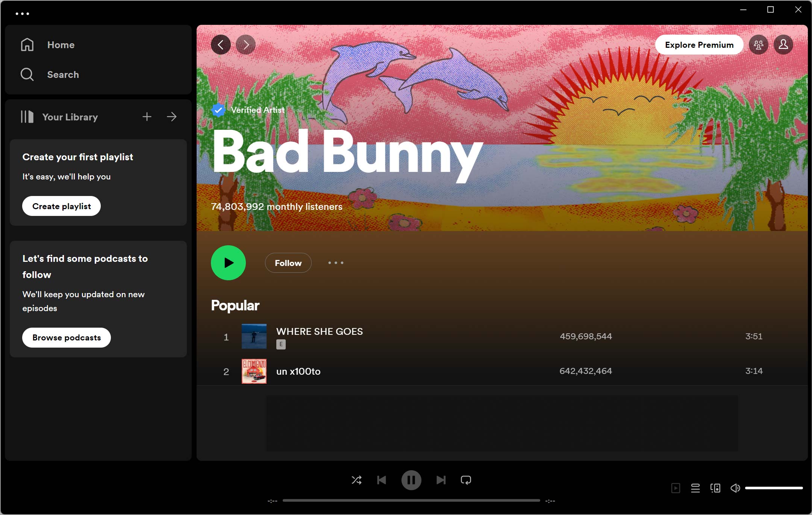Click the Search magnifier icon
The image size is (812, 515).
(x=27, y=74)
